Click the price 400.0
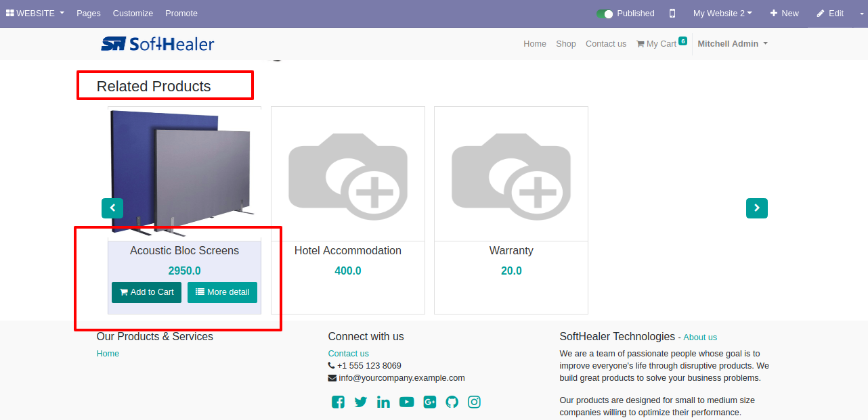Image resolution: width=868 pixels, height=420 pixels. pyautogui.click(x=348, y=271)
